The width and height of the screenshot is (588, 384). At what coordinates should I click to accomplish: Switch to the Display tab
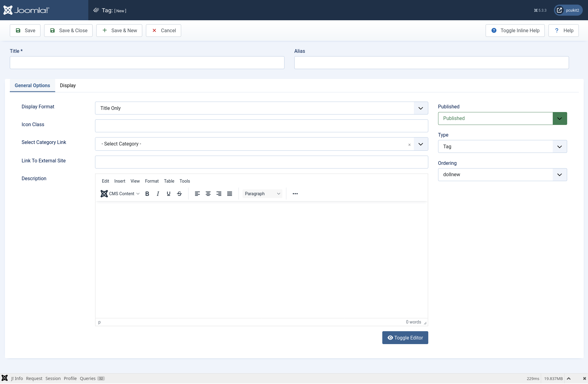(68, 86)
